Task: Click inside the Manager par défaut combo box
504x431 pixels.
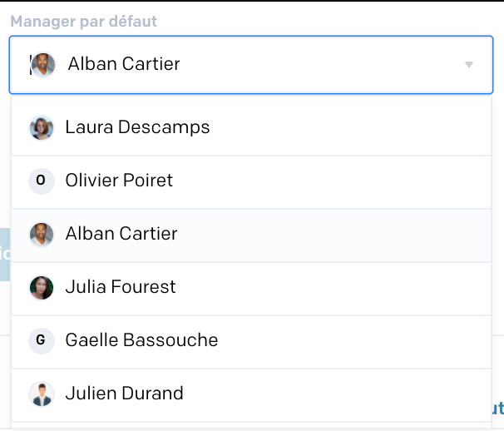Action: pyautogui.click(x=251, y=65)
